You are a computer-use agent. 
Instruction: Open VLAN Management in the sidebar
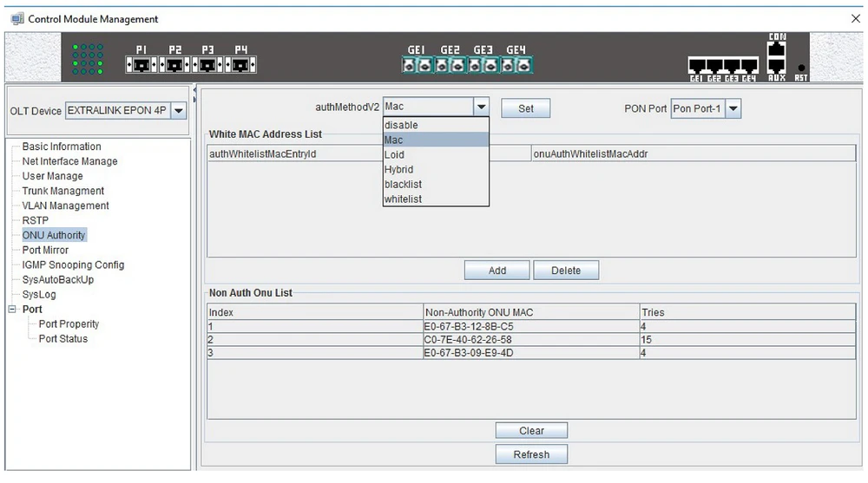66,206
